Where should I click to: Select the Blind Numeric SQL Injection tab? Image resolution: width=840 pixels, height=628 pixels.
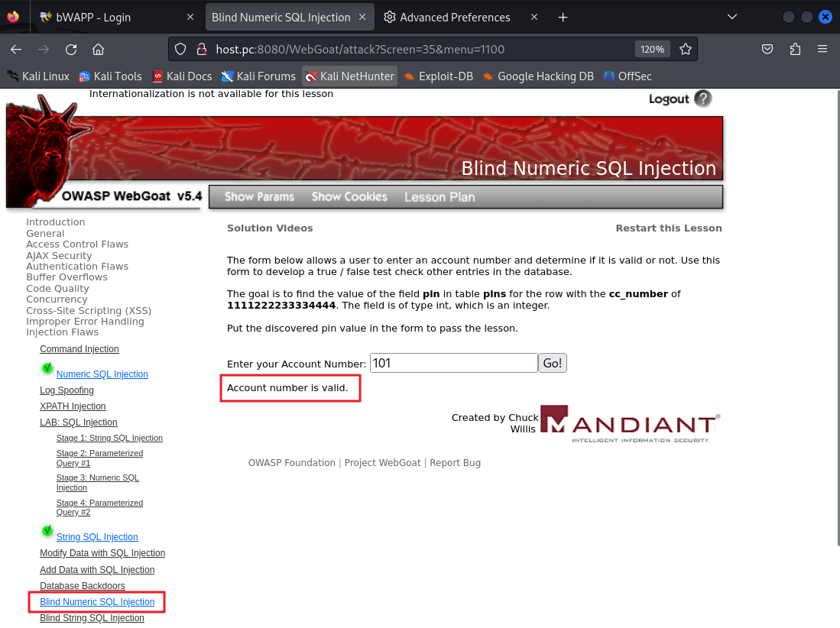290,17
